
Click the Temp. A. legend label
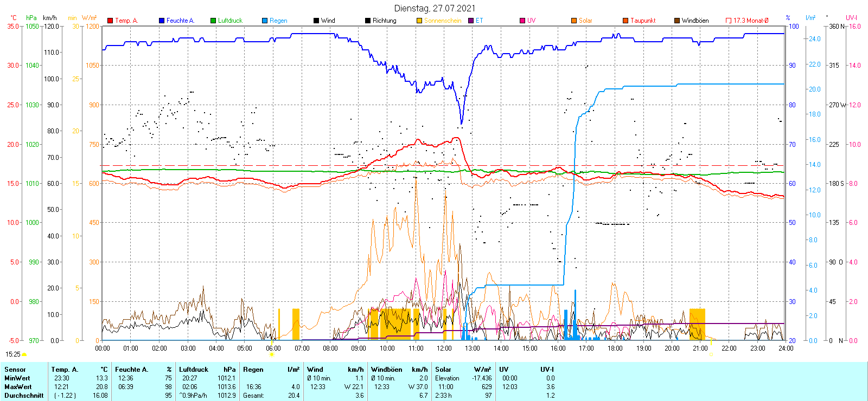click(126, 21)
